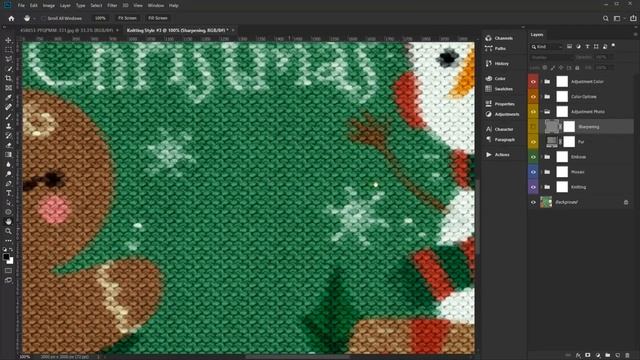Select the History Brush tool
The image size is (640, 360).
click(x=8, y=136)
